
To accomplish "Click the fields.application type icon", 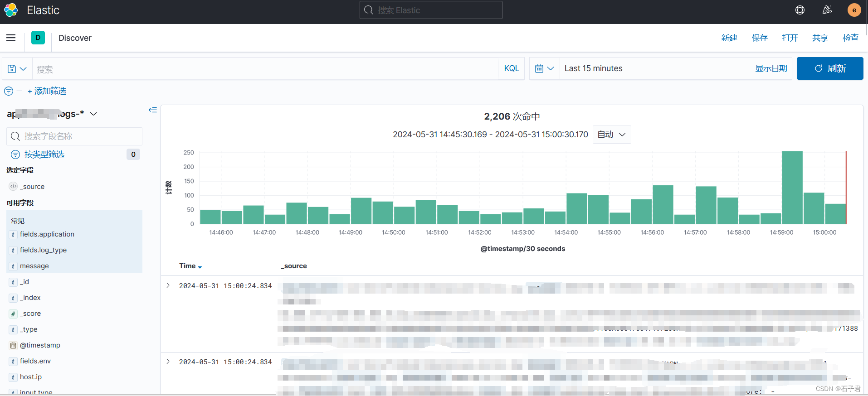I will 13,234.
